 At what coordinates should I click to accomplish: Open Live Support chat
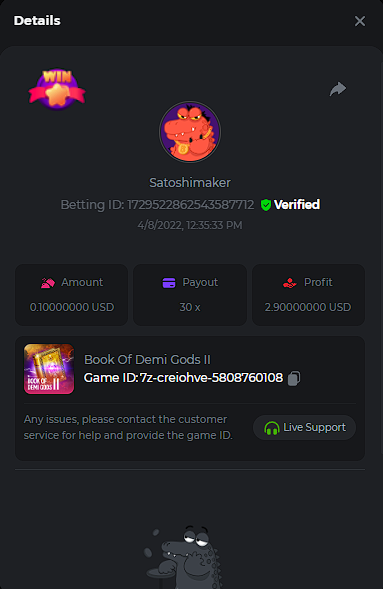[304, 427]
